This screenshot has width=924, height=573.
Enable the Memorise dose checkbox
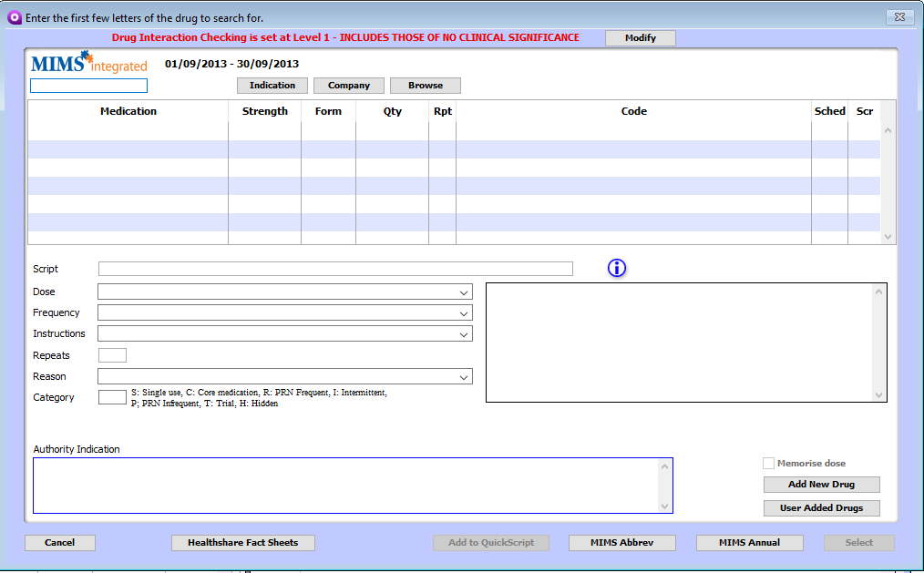coord(768,463)
